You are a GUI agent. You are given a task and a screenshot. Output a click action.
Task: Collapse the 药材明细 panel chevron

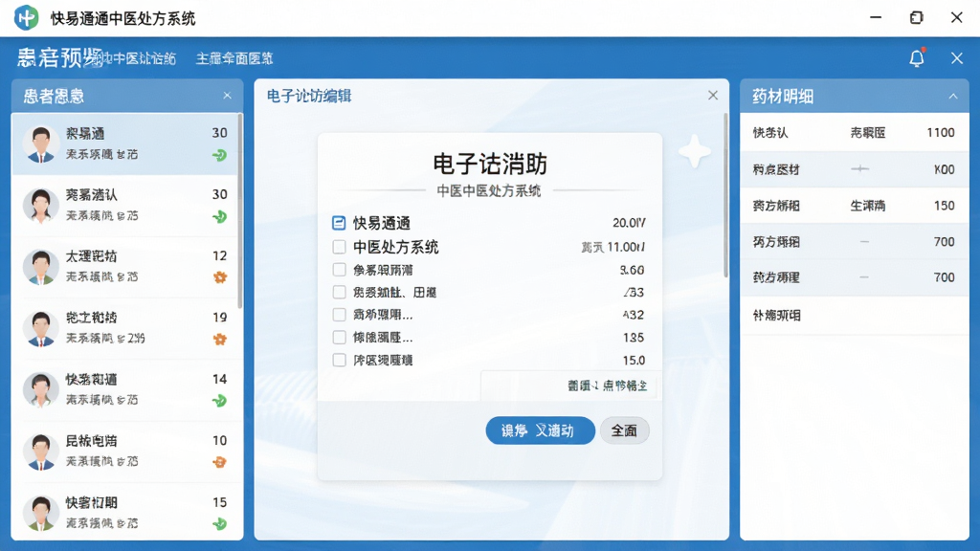click(953, 97)
